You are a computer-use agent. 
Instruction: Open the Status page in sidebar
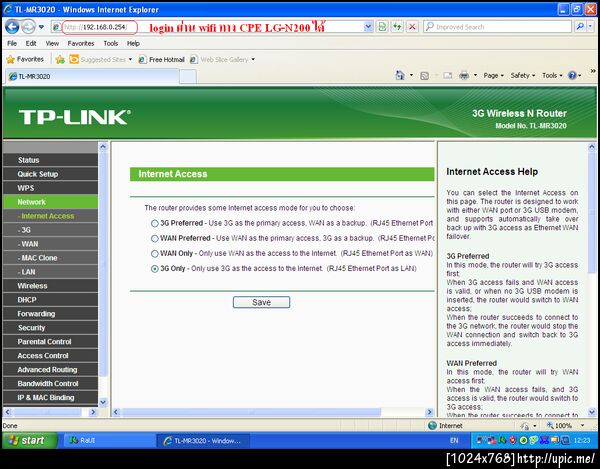50,160
